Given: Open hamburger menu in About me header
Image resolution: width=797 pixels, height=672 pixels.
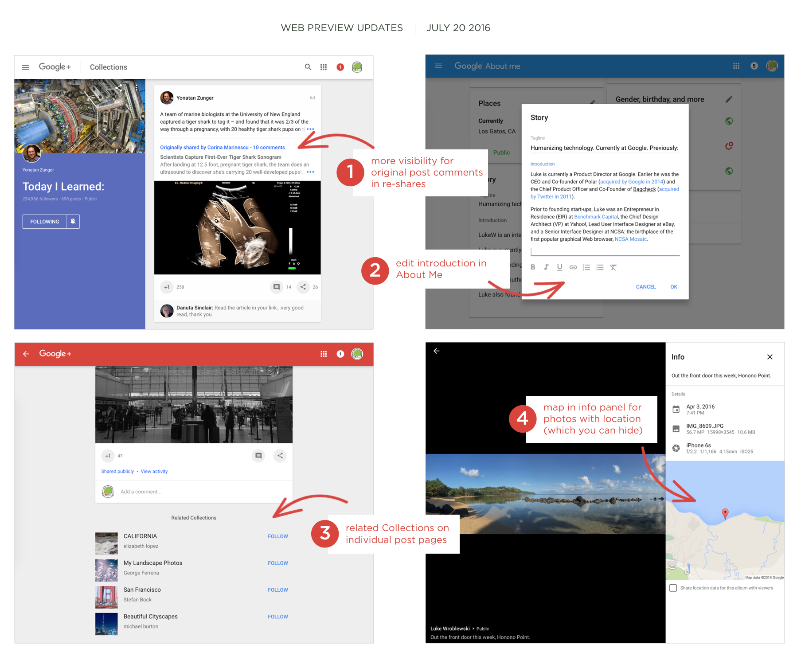Looking at the screenshot, I should click(438, 66).
